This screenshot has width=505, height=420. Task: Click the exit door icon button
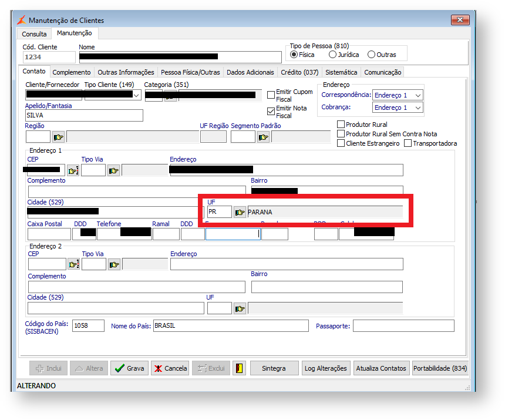click(240, 368)
